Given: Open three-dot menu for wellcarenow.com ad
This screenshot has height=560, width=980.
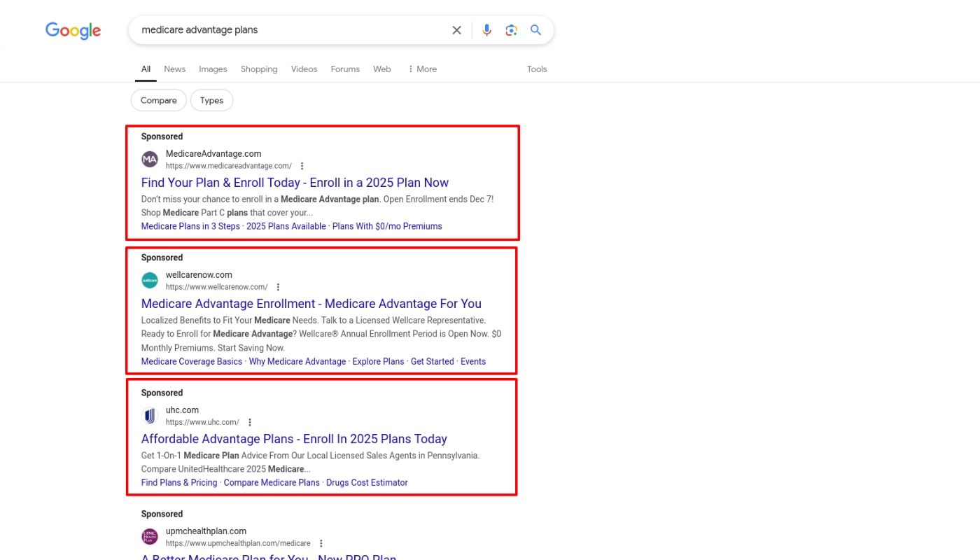Looking at the screenshot, I should pyautogui.click(x=278, y=287).
